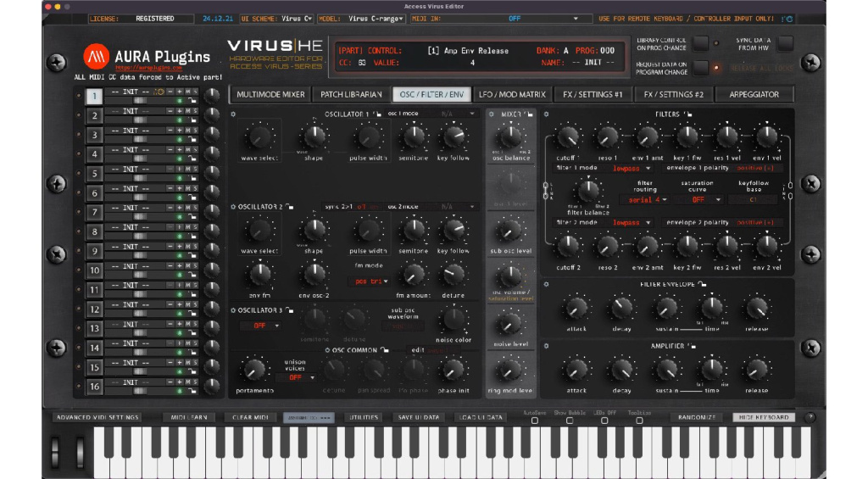Enable the AutoSave checkbox

coord(534,421)
